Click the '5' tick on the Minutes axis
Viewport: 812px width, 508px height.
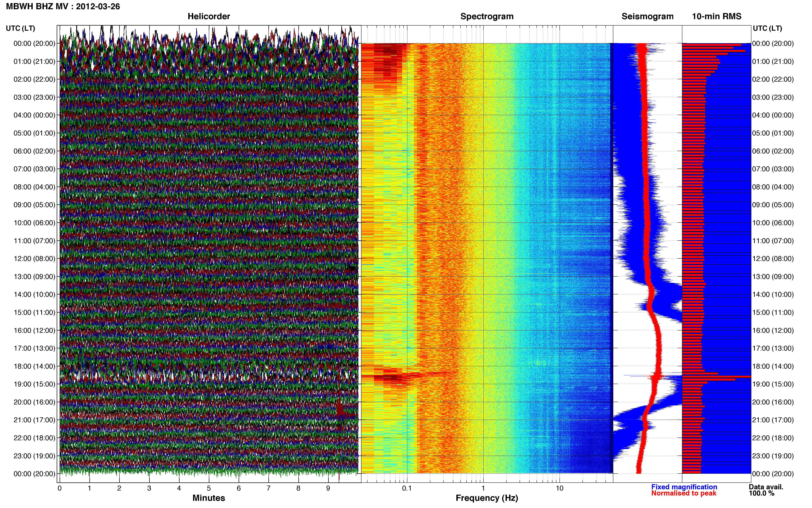point(209,488)
